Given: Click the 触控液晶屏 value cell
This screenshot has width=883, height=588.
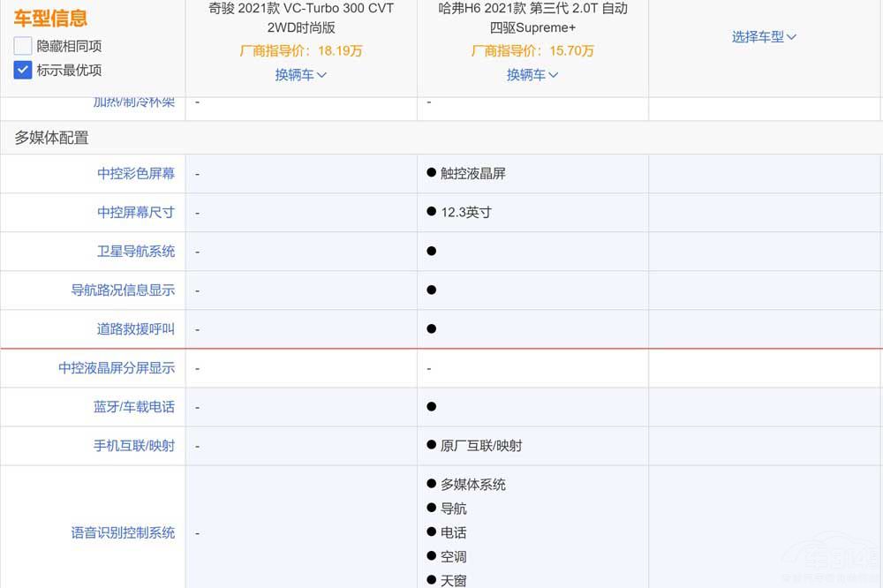Looking at the screenshot, I should pos(473,174).
